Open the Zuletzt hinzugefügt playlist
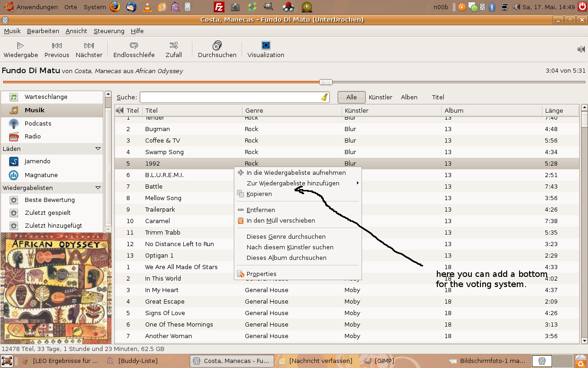This screenshot has width=588, height=368. point(52,226)
